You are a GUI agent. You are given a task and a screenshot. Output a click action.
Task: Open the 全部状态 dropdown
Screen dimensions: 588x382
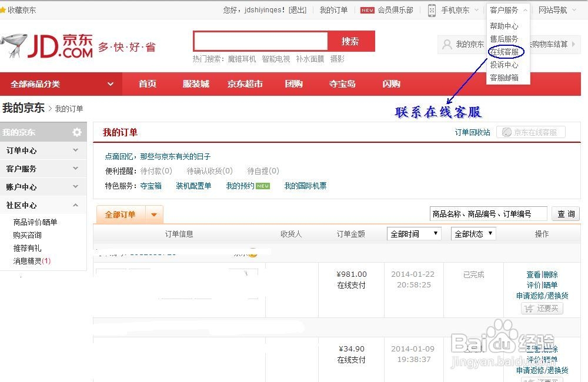point(473,233)
